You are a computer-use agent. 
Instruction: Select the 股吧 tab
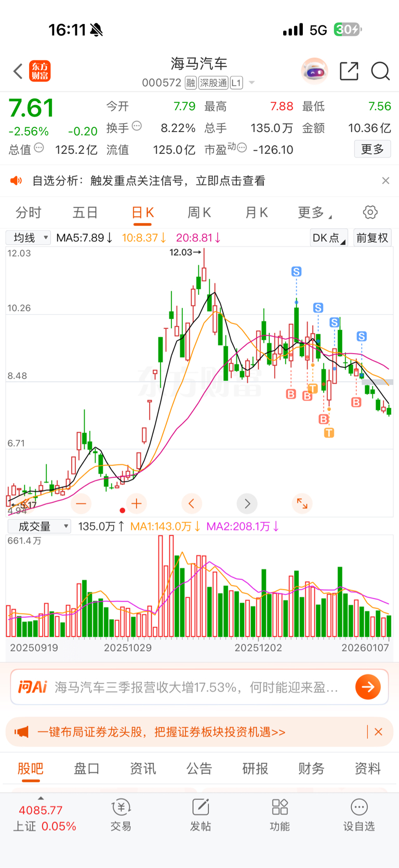(31, 769)
